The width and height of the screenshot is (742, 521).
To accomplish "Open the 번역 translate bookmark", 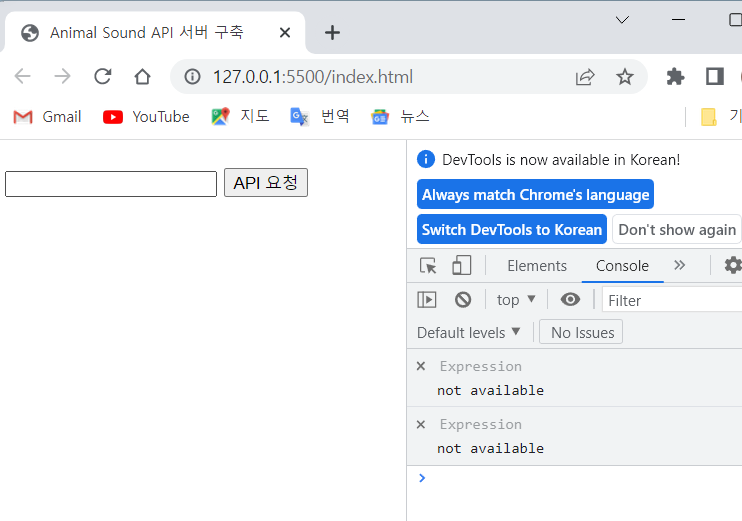I will pyautogui.click(x=320, y=116).
